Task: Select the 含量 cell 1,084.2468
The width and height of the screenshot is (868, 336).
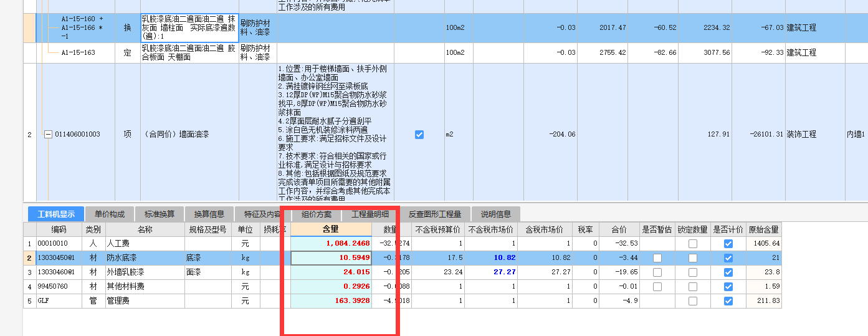Action: [x=331, y=243]
